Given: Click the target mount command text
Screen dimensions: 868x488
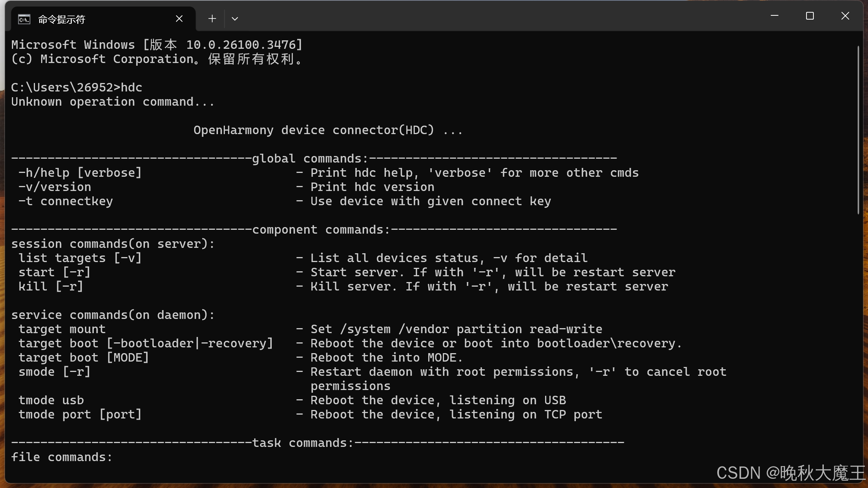Looking at the screenshot, I should tap(62, 329).
